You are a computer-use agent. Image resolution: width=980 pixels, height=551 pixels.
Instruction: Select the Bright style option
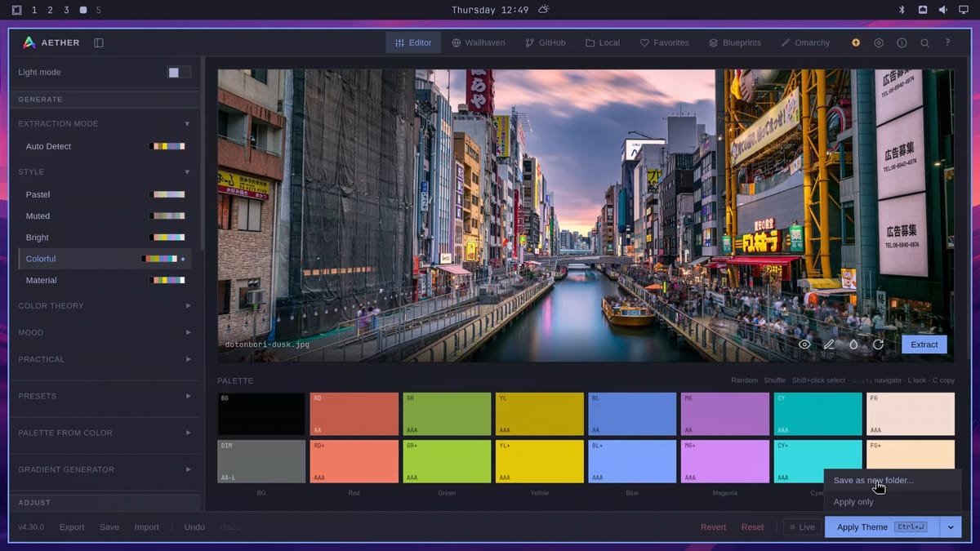pyautogui.click(x=105, y=238)
